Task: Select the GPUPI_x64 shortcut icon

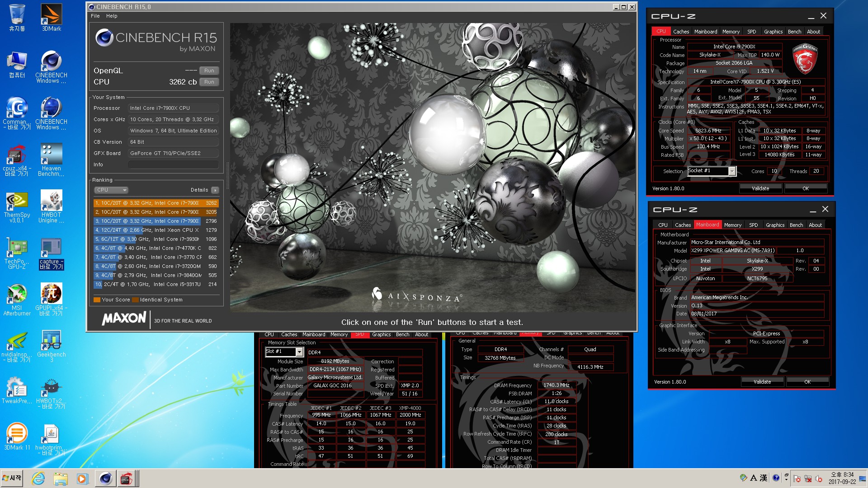Action: [x=51, y=300]
